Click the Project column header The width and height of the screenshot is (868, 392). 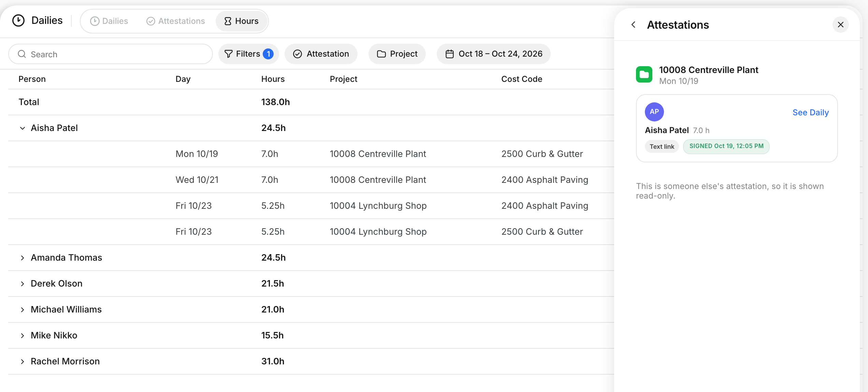tap(344, 79)
